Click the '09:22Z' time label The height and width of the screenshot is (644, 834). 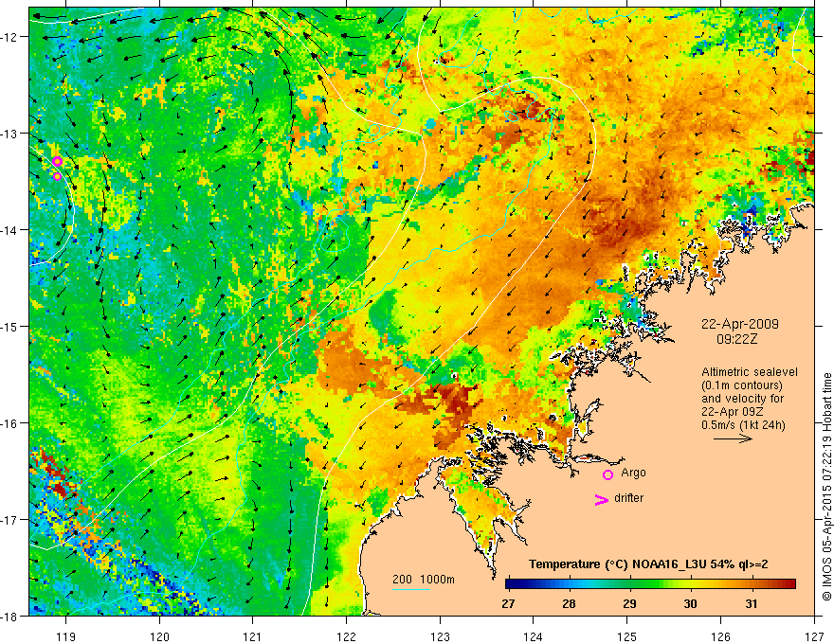(736, 339)
